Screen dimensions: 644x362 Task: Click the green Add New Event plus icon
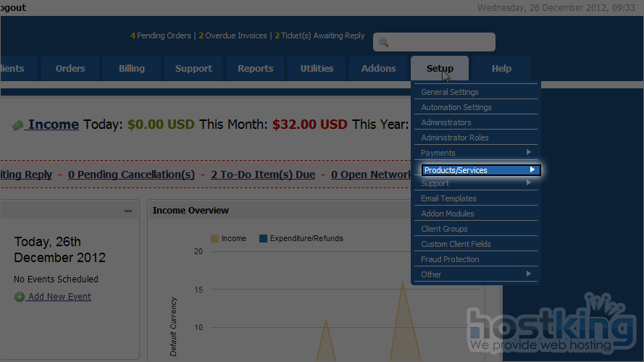pos(20,297)
